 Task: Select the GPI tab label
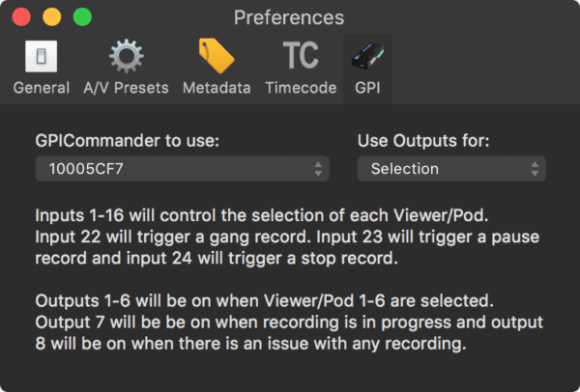pyautogui.click(x=367, y=87)
